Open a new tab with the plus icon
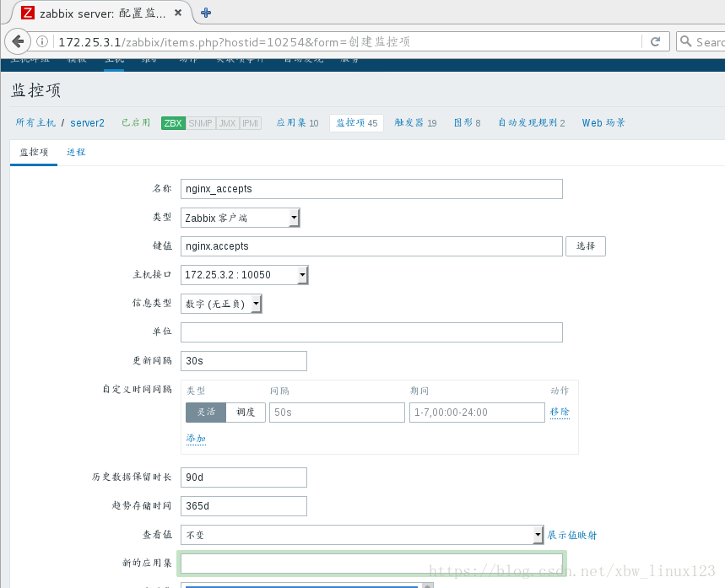 tap(206, 13)
